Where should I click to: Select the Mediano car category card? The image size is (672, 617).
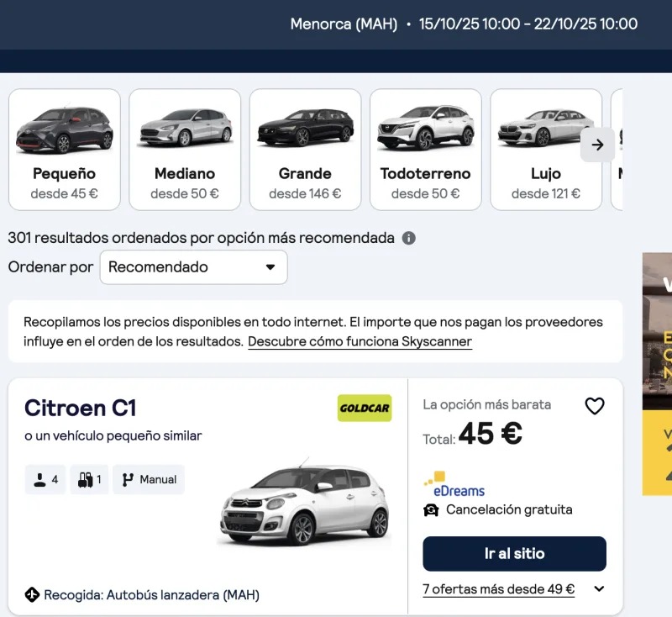(x=185, y=150)
